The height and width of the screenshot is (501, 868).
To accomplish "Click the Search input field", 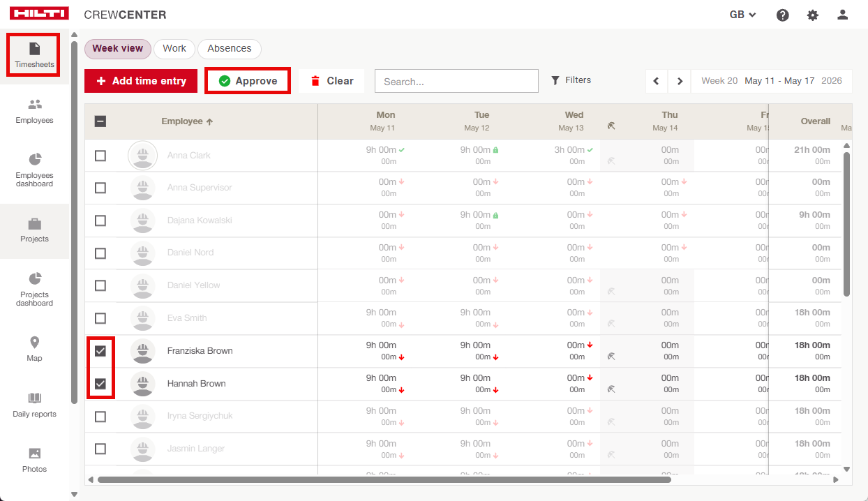I will pyautogui.click(x=456, y=81).
